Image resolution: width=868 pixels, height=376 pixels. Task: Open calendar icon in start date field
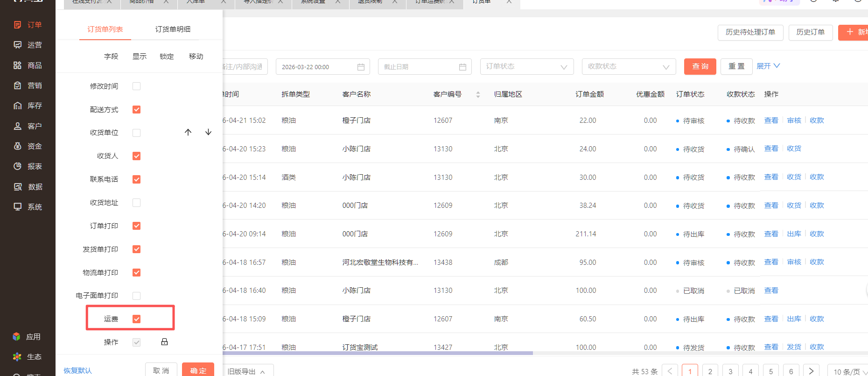point(361,67)
